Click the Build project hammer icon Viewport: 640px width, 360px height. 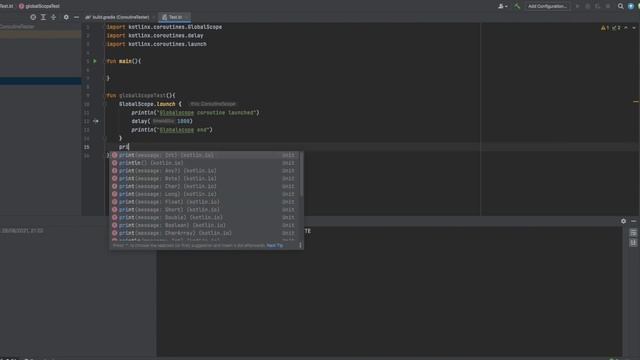point(517,6)
